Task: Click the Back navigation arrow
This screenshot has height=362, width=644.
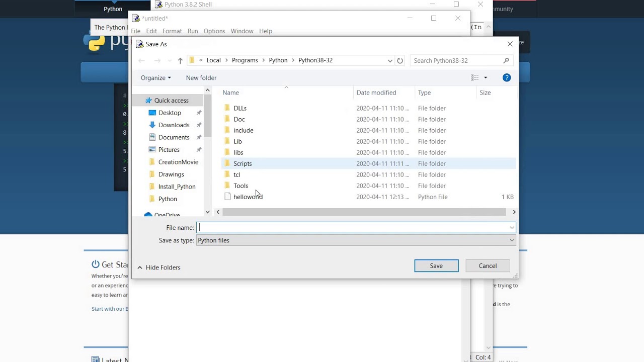Action: point(142,61)
